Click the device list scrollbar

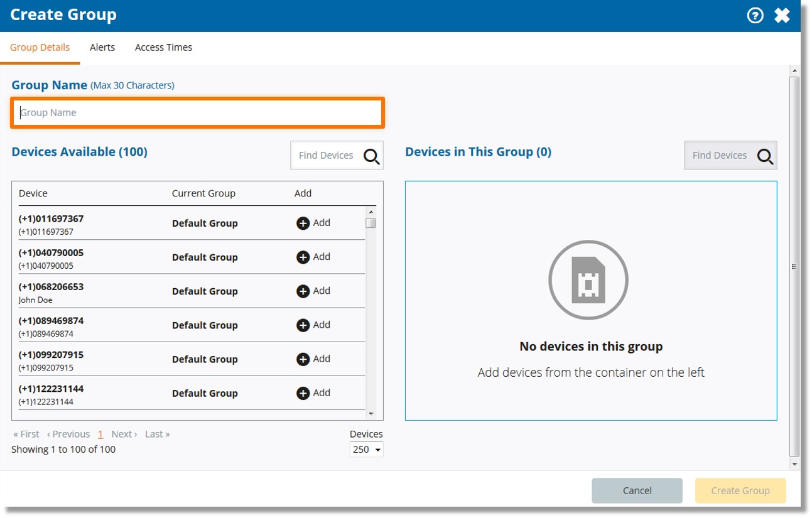371,223
